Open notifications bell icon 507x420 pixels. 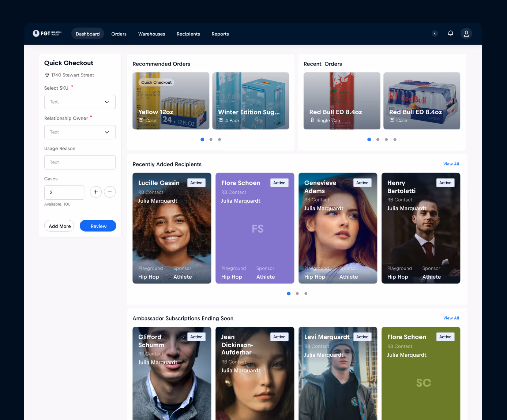451,34
